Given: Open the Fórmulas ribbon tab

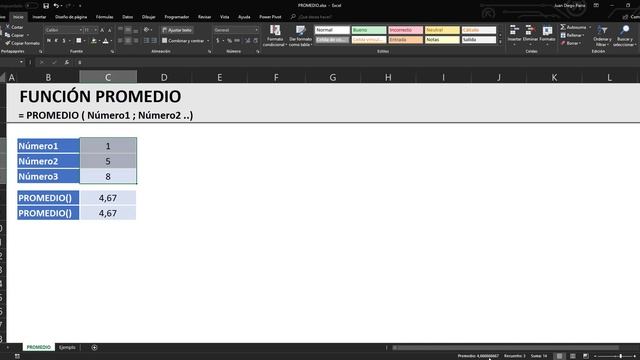Looking at the screenshot, I should pyautogui.click(x=104, y=17).
